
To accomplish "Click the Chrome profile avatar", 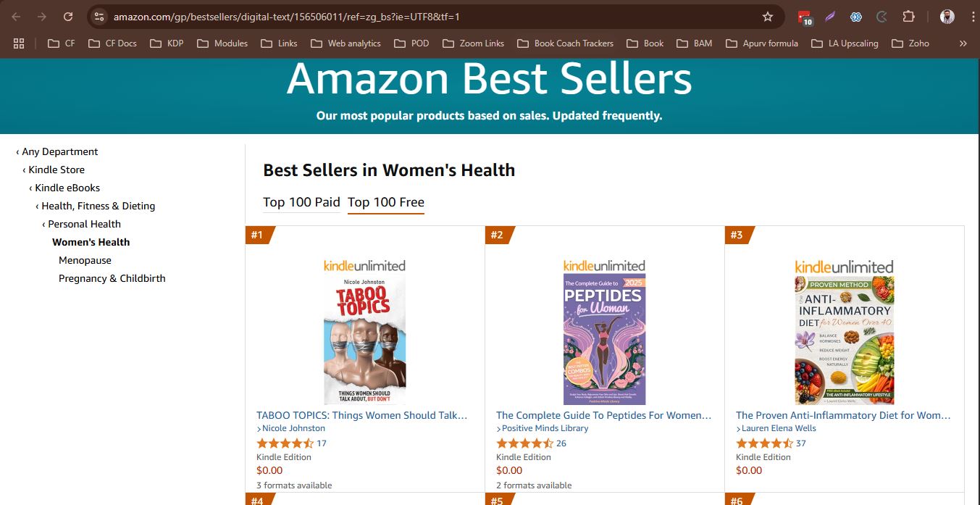I will [x=947, y=17].
